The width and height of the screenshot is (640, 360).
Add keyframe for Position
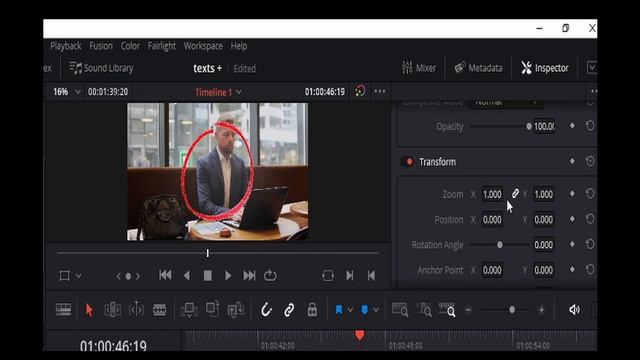tap(572, 219)
